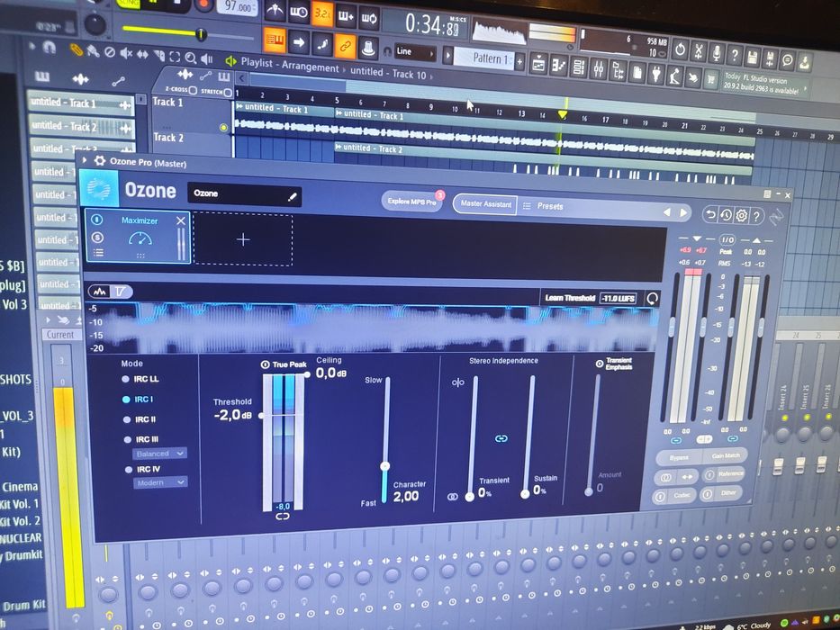Go to previous Ozone preset arrow

tap(667, 212)
